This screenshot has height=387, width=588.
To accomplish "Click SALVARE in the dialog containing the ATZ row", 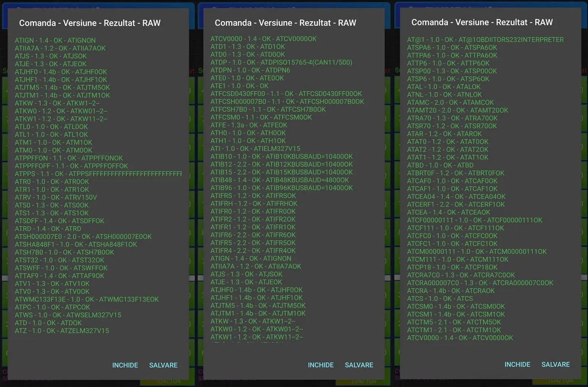I will tap(163, 365).
